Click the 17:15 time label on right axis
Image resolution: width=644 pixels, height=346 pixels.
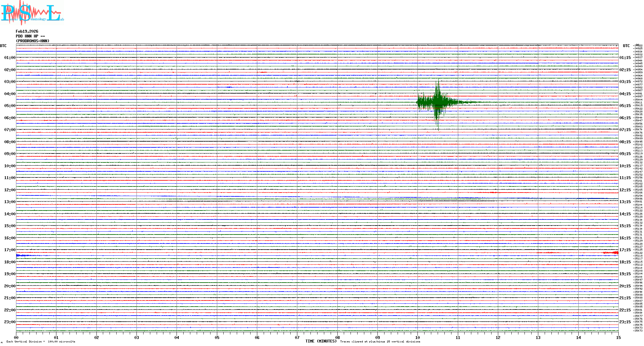point(625,250)
